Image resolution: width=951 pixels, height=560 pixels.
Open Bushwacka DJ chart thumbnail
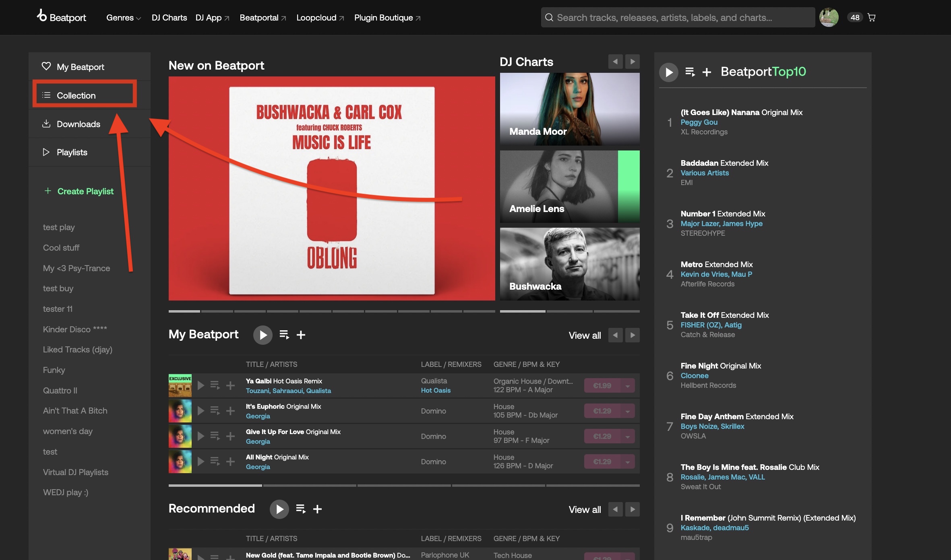(570, 264)
